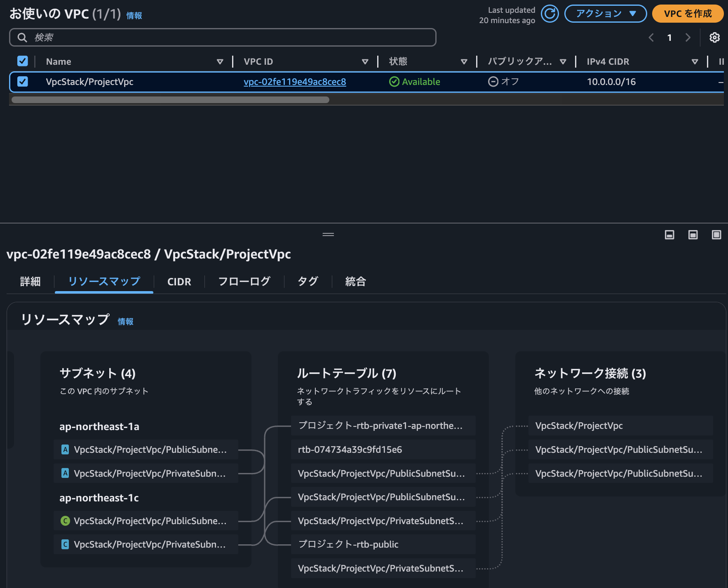Uncheck the VpcStack/ProjectVpc row checkbox
The image size is (728, 588).
(x=23, y=82)
